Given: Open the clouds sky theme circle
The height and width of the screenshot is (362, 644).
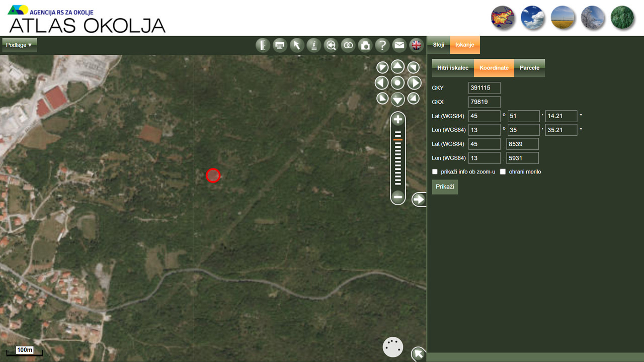Looking at the screenshot, I should (x=533, y=18).
